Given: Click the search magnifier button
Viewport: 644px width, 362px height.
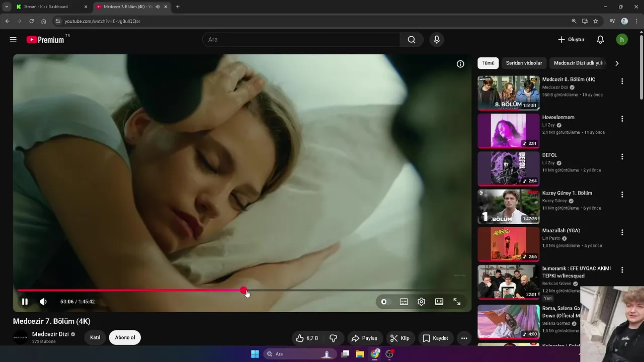Looking at the screenshot, I should [x=412, y=40].
